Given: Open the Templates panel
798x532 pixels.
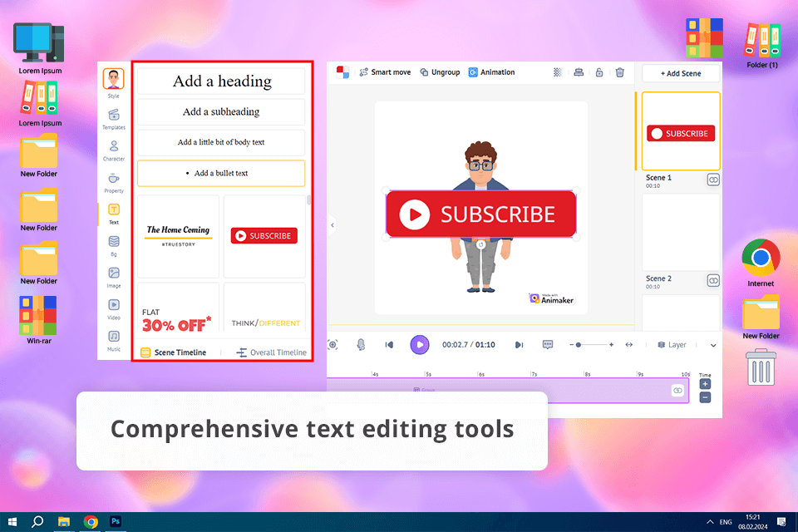Looking at the screenshot, I should click(x=114, y=119).
